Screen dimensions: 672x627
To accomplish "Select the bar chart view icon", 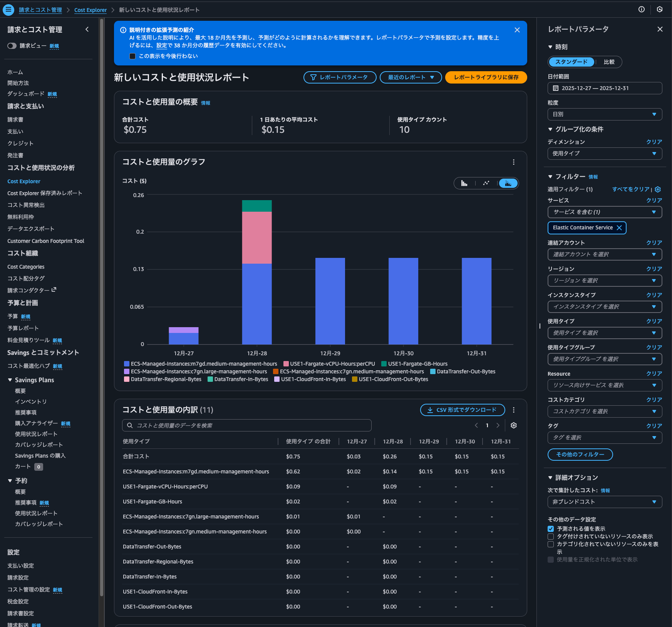I will point(464,183).
